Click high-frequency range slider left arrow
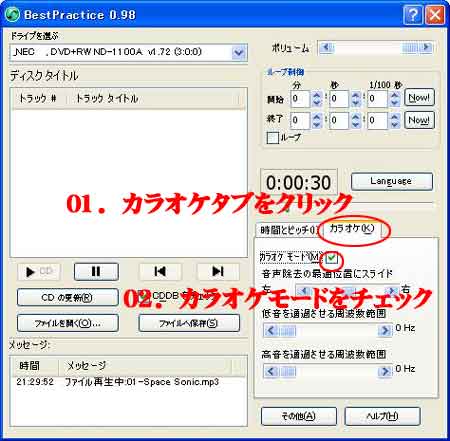Image resolution: width=450 pixels, height=441 pixels. pos(271,371)
